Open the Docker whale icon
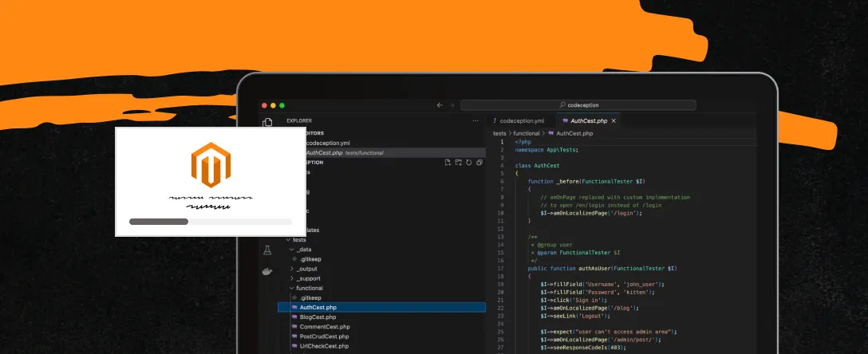This screenshot has height=354, width=868. coord(267,271)
